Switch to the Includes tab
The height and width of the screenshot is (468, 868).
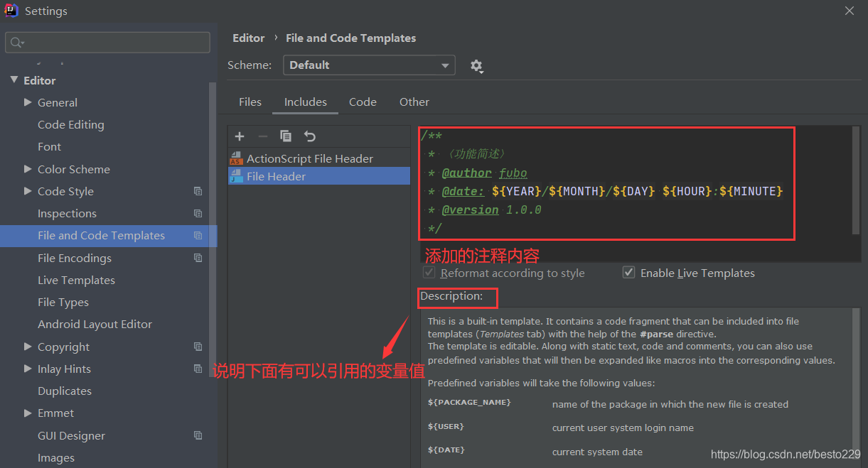[x=306, y=102]
